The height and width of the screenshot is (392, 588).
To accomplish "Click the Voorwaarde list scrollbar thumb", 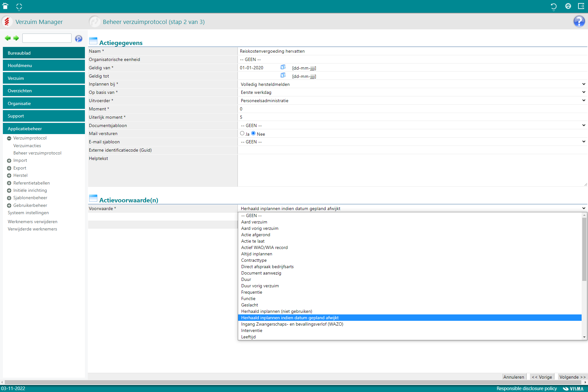I will [x=584, y=249].
